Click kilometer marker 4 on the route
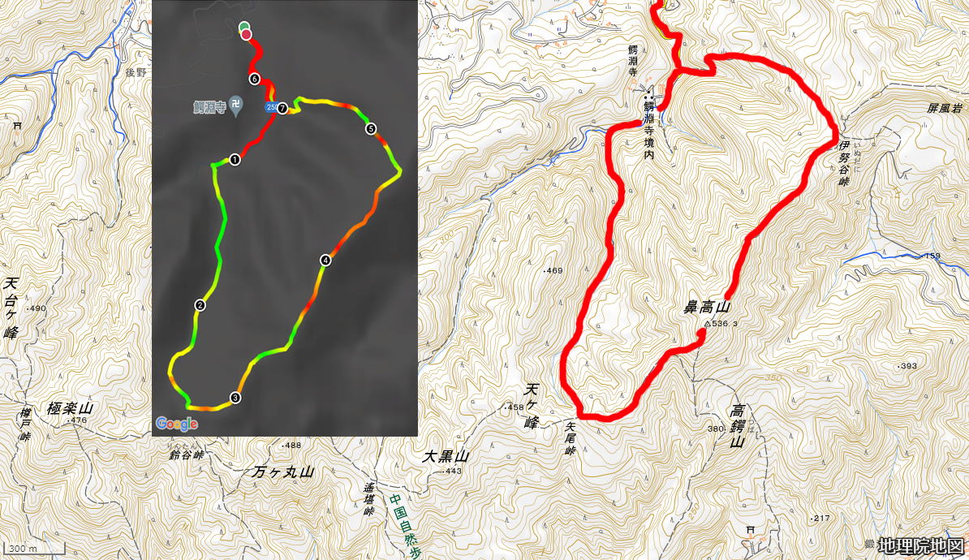 click(x=325, y=261)
